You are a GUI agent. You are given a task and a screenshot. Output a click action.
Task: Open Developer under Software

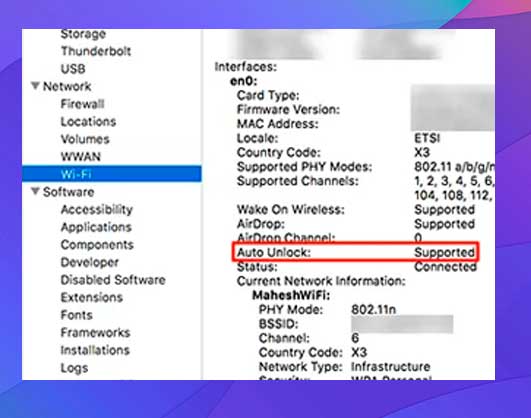tap(90, 263)
